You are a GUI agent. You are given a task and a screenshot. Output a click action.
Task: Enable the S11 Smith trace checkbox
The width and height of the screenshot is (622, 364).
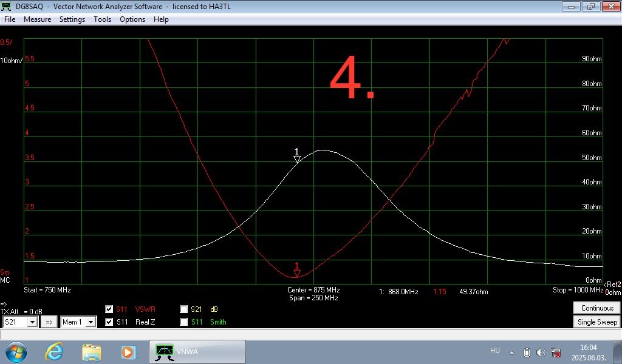[x=184, y=322]
